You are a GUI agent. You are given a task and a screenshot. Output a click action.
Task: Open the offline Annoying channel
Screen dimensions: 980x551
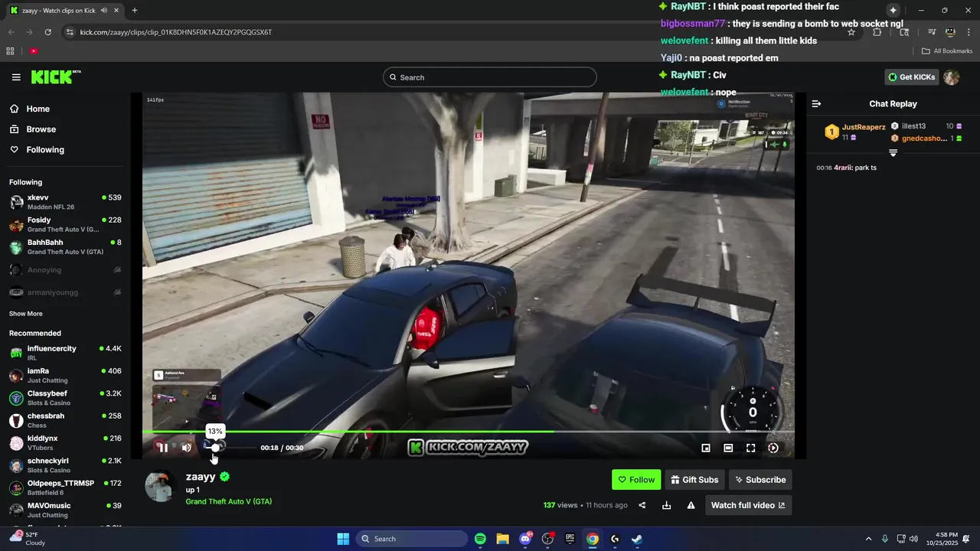[x=65, y=269]
